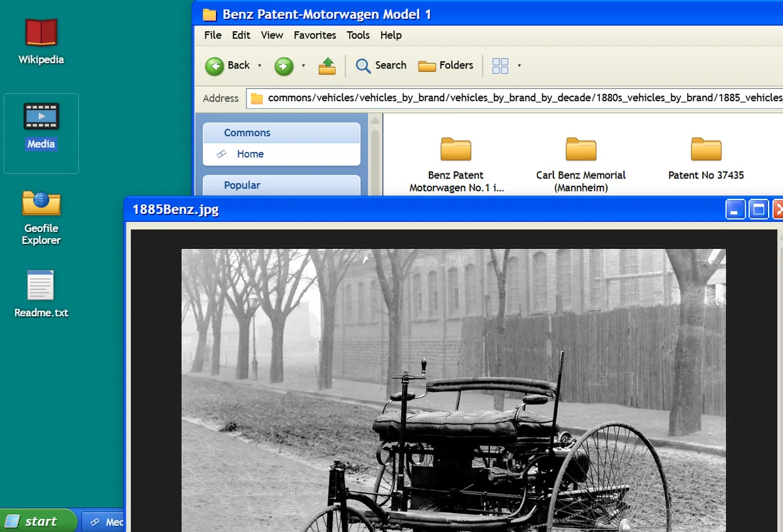This screenshot has height=532, width=783.
Task: Click the folder icon in the explorer title bar
Action: tap(209, 14)
